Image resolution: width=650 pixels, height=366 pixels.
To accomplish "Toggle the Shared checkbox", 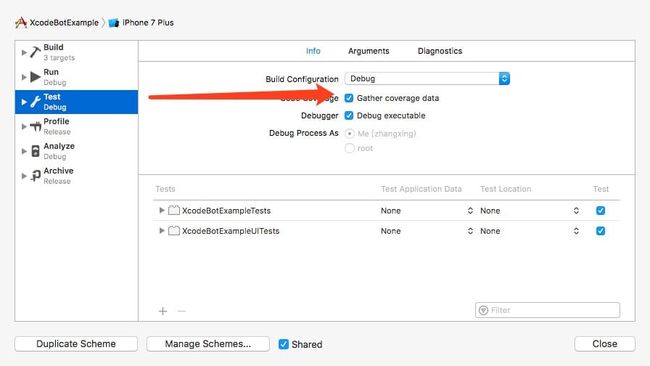I will tap(284, 344).
